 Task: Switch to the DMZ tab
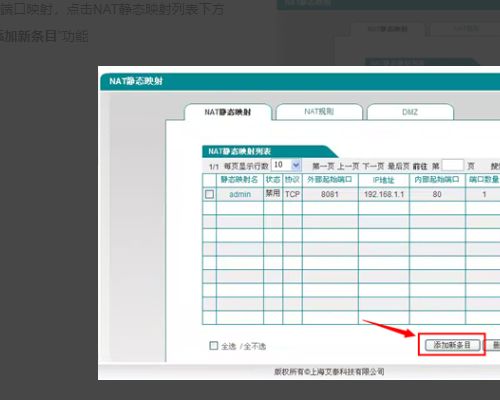410,112
